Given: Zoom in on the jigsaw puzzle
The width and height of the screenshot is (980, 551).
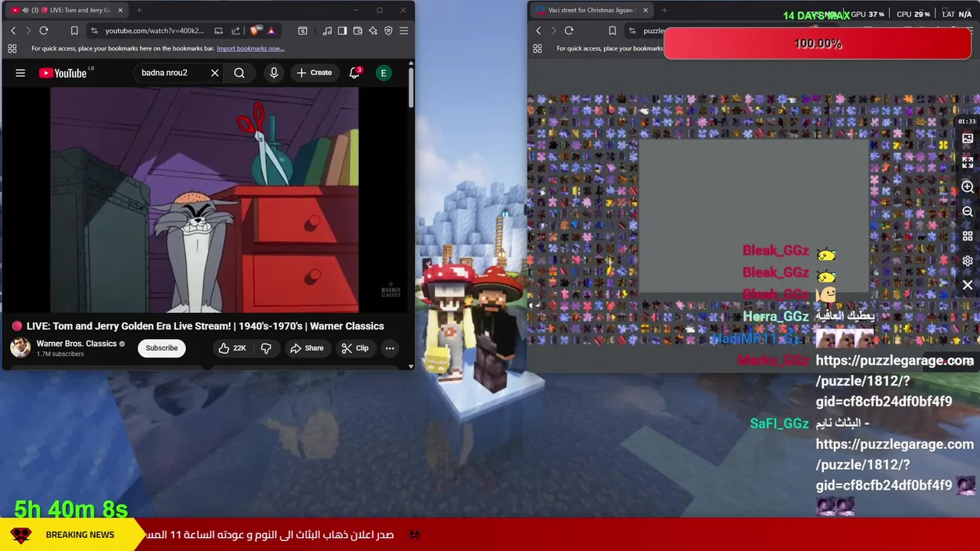Looking at the screenshot, I should pyautogui.click(x=968, y=187).
